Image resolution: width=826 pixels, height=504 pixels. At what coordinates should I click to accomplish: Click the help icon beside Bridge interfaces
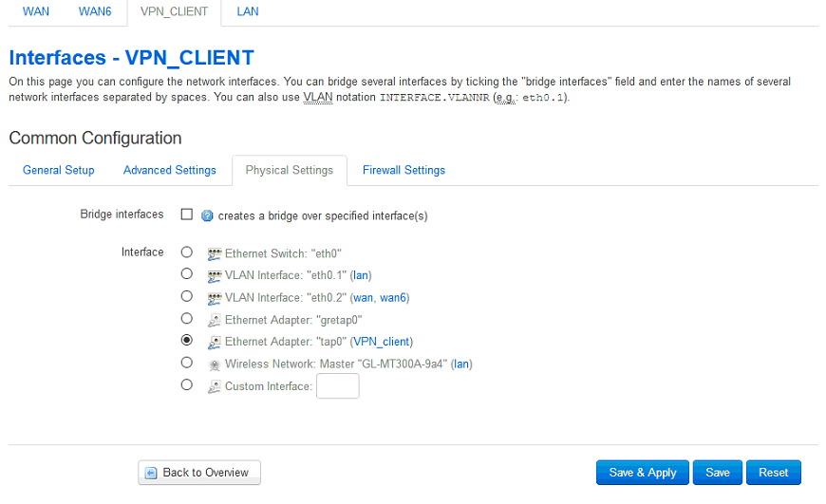pos(208,215)
